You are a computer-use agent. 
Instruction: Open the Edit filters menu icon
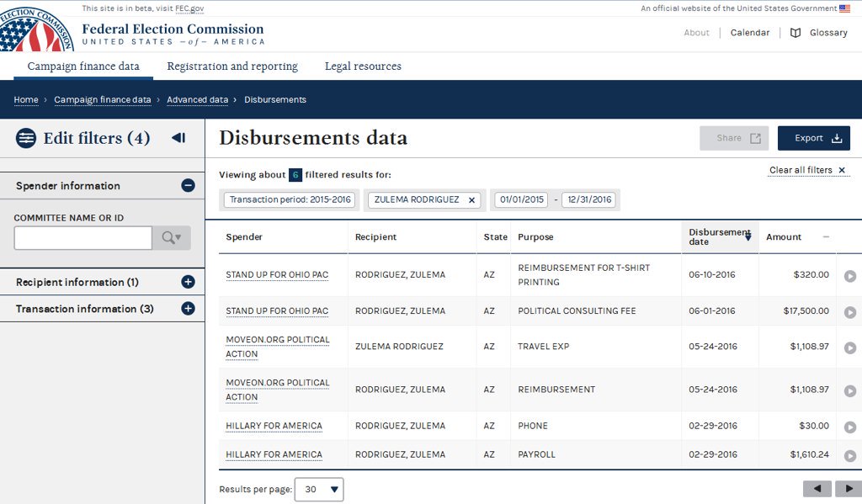pyautogui.click(x=26, y=138)
